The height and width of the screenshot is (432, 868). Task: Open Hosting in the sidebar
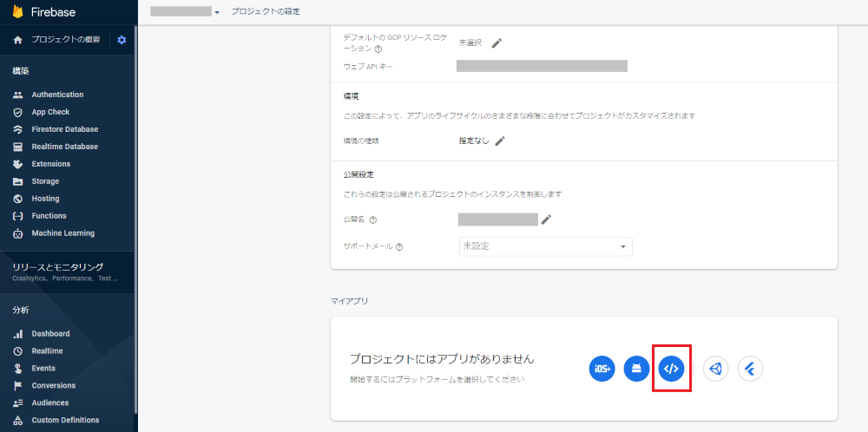pyautogui.click(x=45, y=199)
